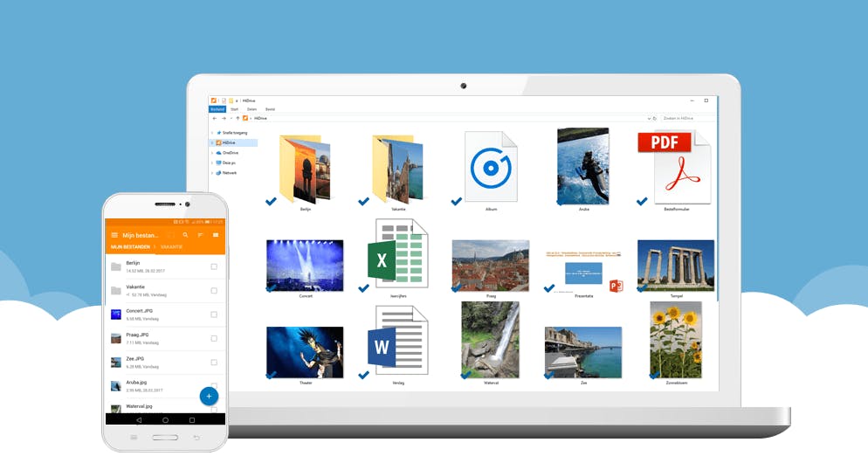Open the address bar history dropdown

click(x=649, y=119)
